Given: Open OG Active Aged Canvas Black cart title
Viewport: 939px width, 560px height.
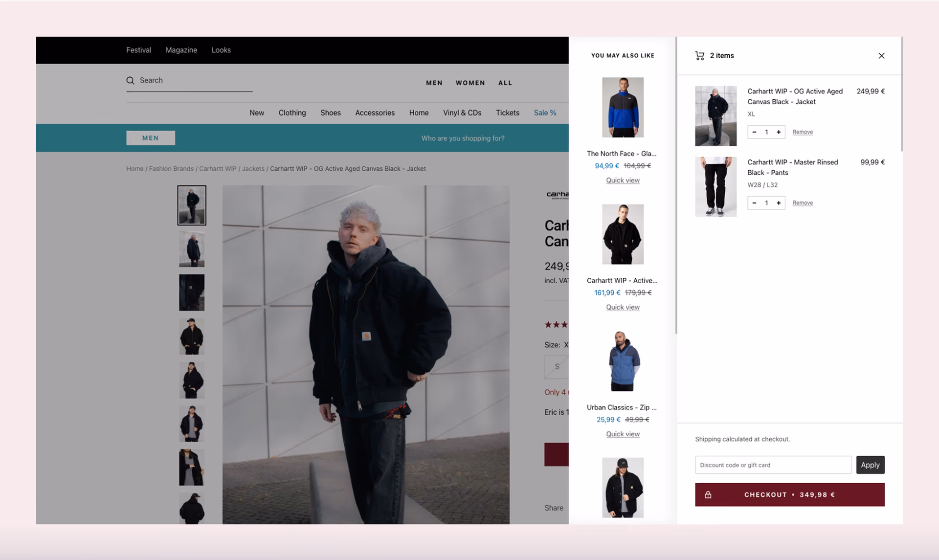Looking at the screenshot, I should tap(795, 96).
